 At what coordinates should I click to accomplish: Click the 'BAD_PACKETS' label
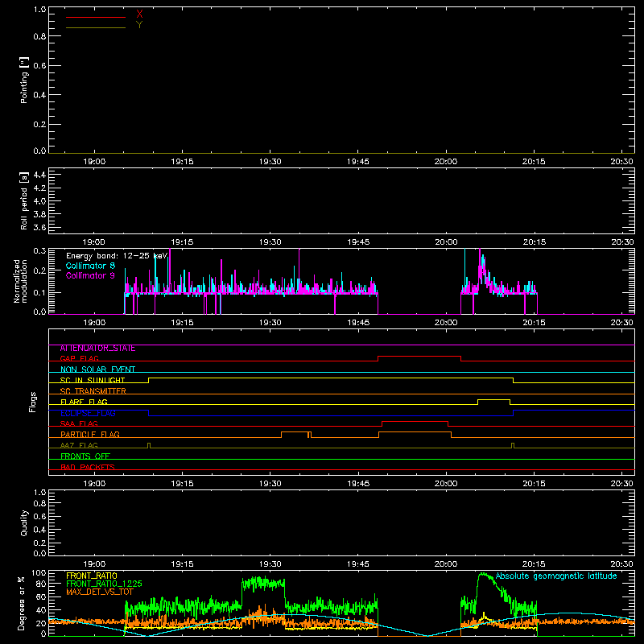tap(88, 467)
